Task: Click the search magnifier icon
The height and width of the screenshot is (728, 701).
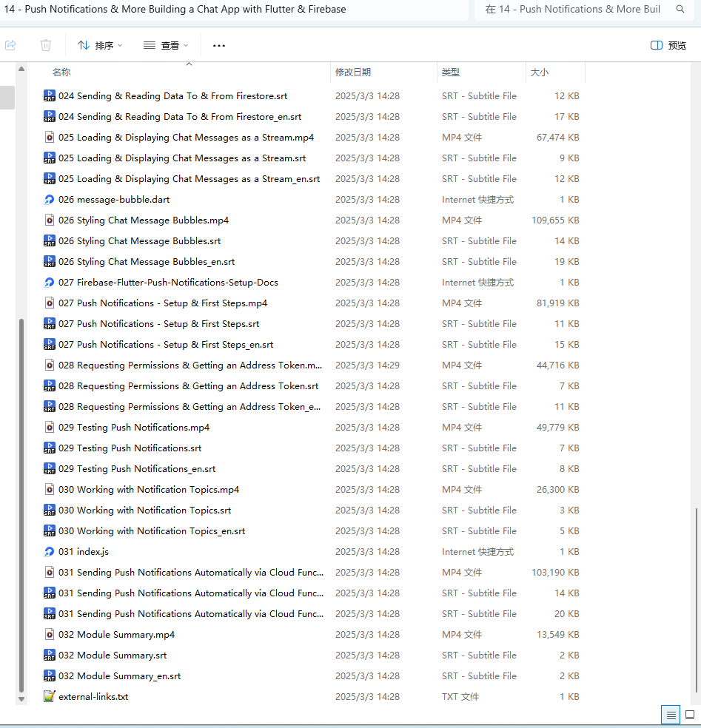Action: (x=680, y=10)
